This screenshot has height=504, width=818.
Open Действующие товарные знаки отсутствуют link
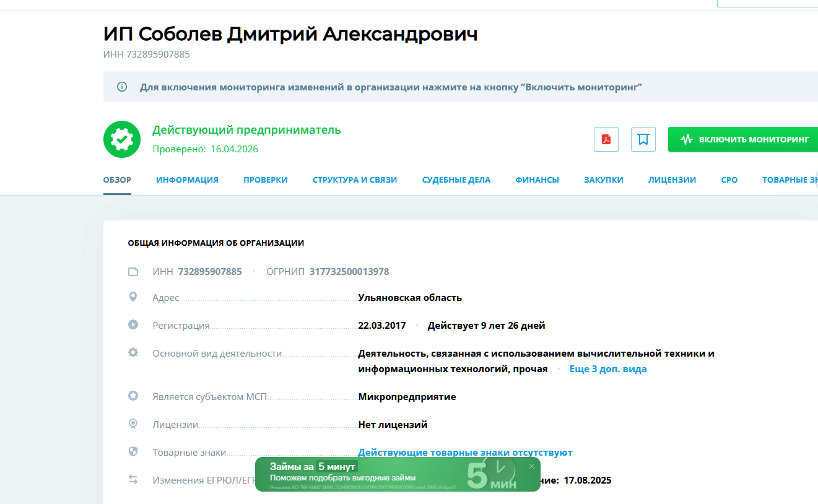point(465,453)
